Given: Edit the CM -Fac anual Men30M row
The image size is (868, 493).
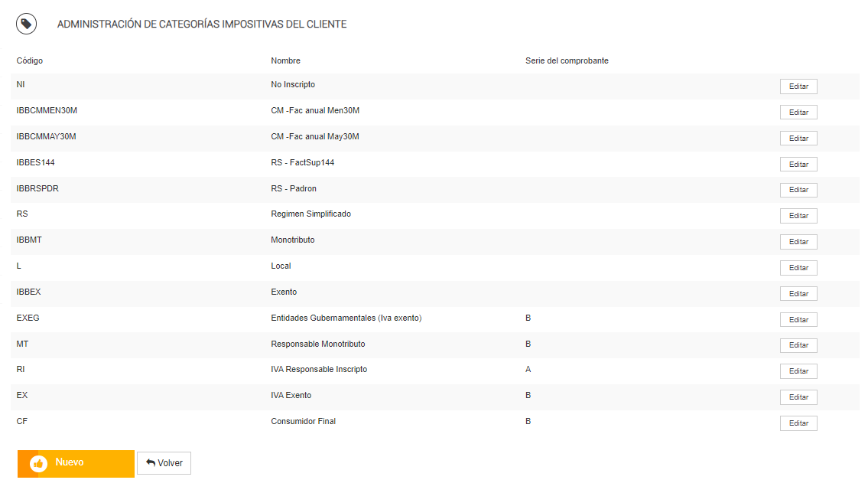Looking at the screenshot, I should 798,113.
